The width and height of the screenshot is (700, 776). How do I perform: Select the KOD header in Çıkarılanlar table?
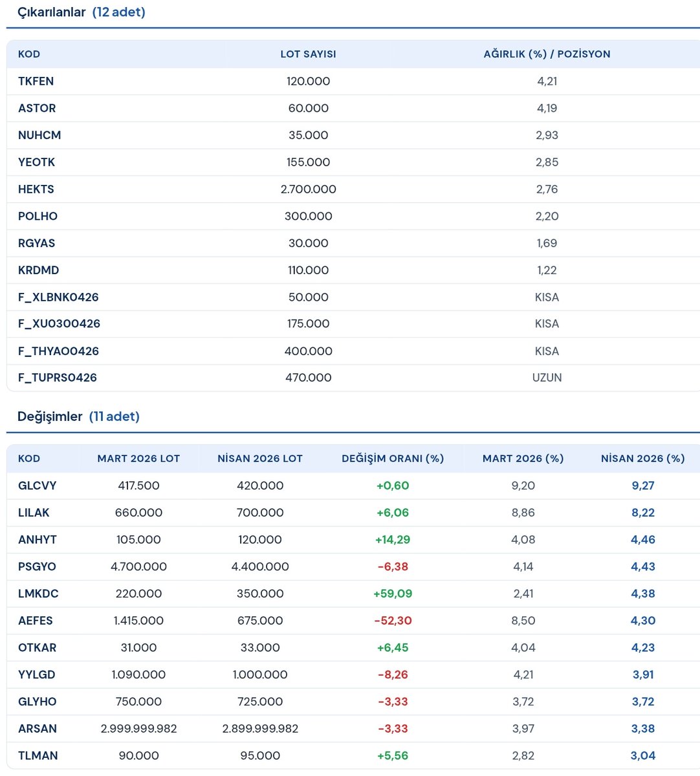click(29, 54)
